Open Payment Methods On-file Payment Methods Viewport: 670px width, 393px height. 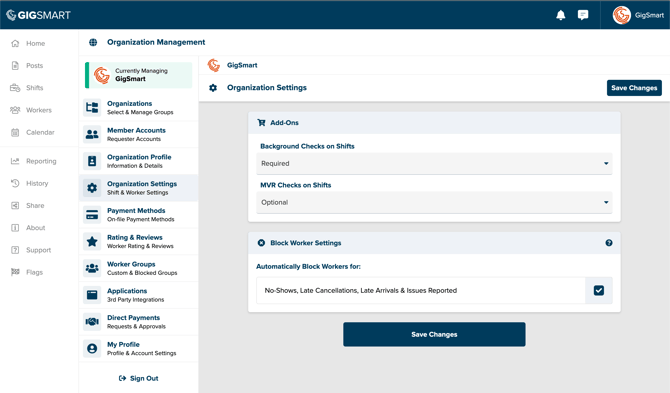point(138,214)
